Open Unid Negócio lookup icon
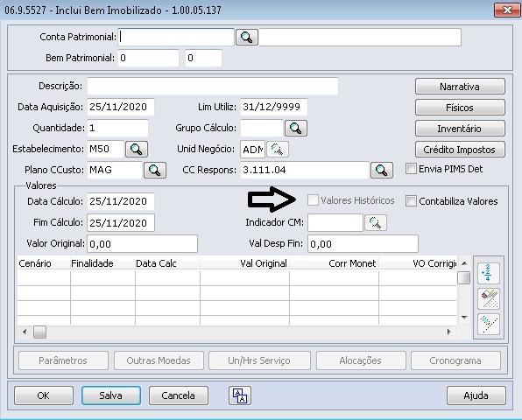The width and height of the screenshot is (522, 420). click(278, 149)
